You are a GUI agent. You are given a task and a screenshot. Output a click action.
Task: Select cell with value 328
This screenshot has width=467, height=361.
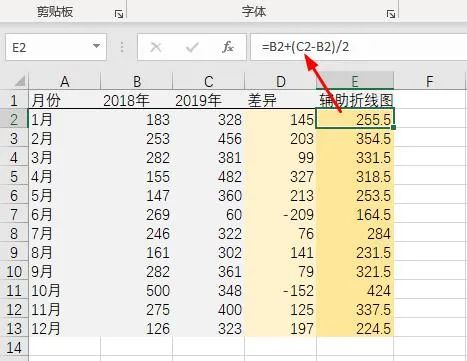pyautogui.click(x=209, y=119)
